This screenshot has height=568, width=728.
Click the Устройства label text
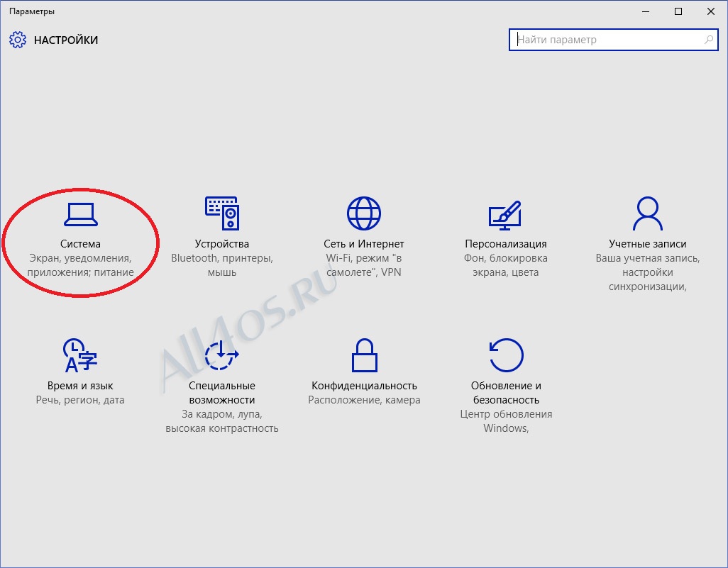[222, 244]
